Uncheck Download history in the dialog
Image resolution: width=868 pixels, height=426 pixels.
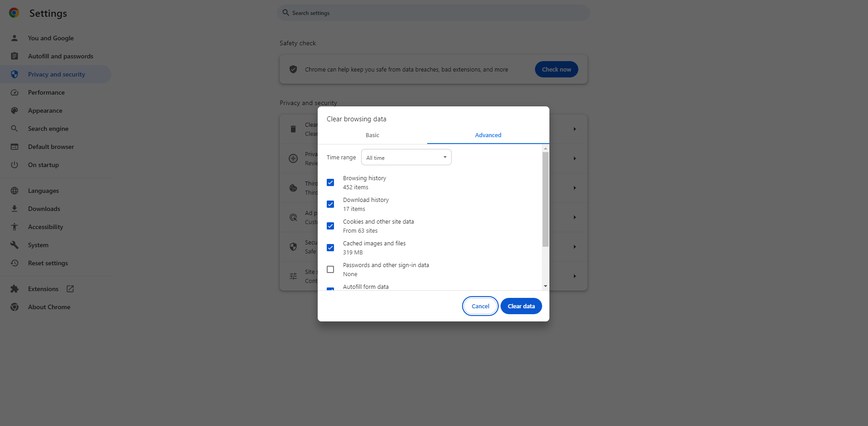click(330, 204)
